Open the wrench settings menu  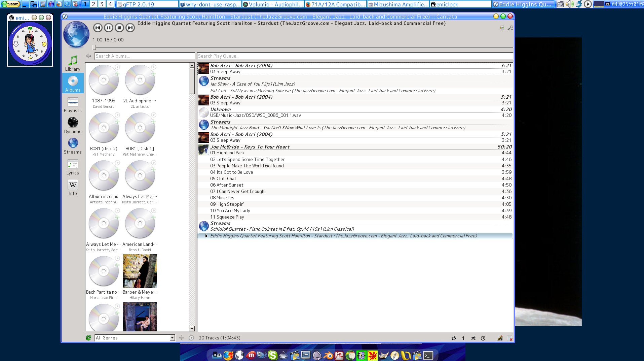(x=510, y=28)
